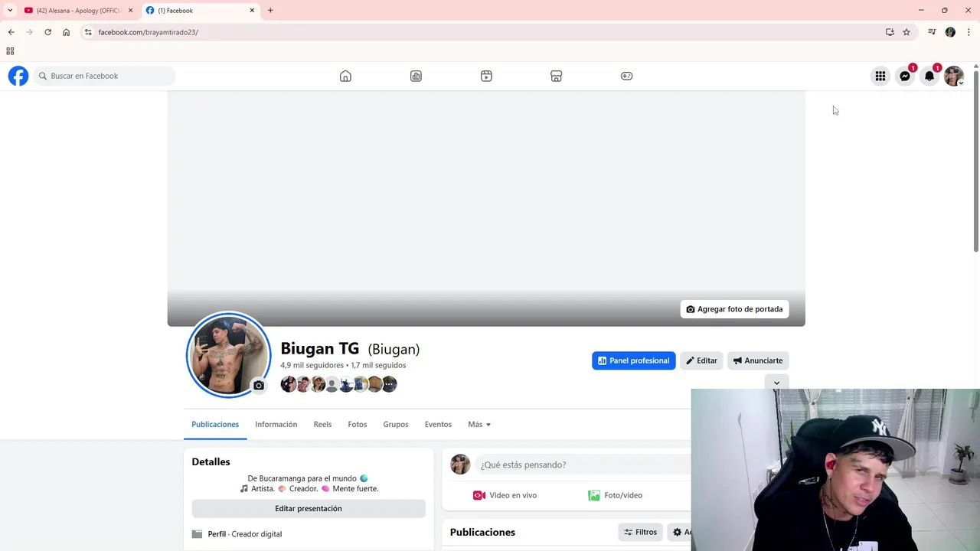The width and height of the screenshot is (980, 551).
Task: Switch to the Alesana YouTube browser tab
Action: tap(78, 10)
